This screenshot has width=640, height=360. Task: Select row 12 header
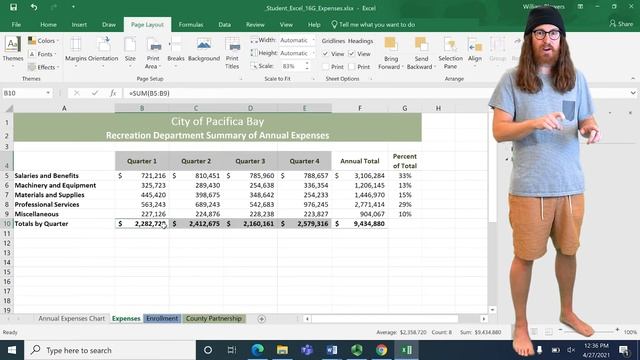[x=7, y=243]
